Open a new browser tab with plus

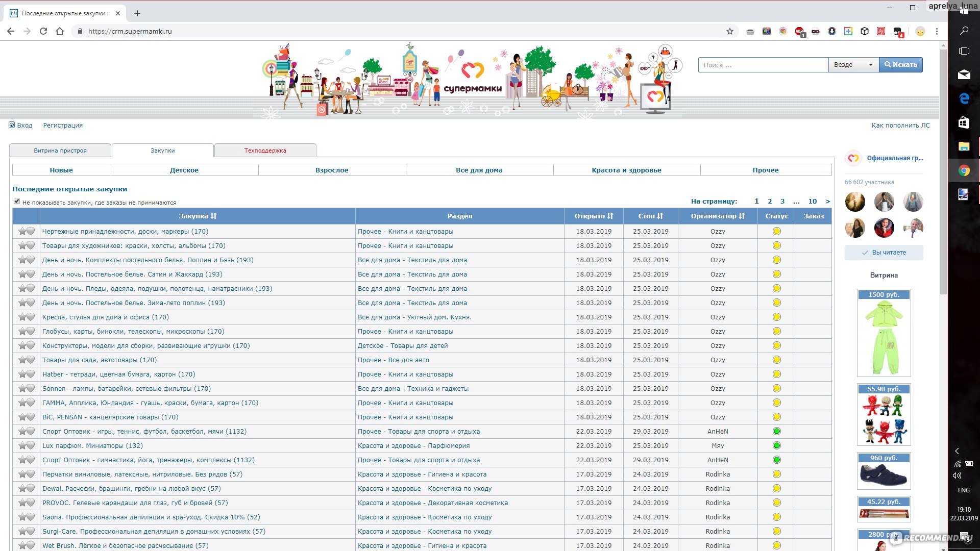tap(137, 13)
